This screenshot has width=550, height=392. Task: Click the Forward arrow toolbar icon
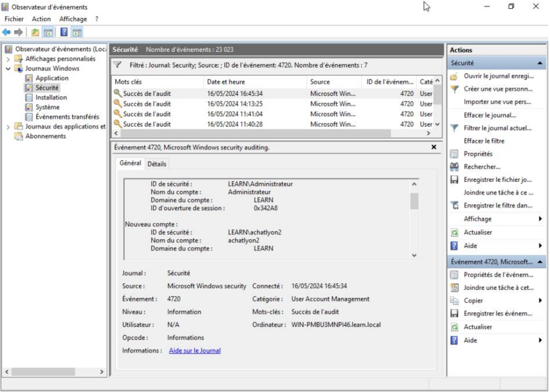point(18,32)
